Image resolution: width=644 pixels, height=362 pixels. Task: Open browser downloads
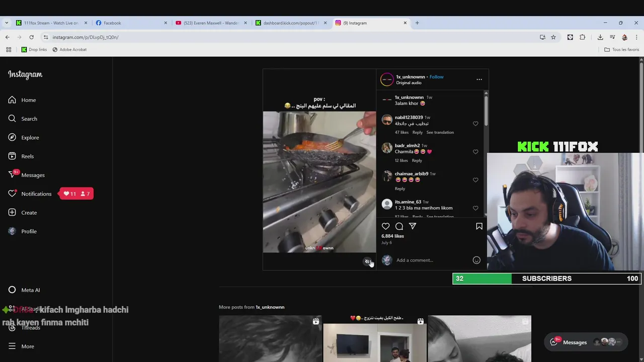pyautogui.click(x=600, y=37)
